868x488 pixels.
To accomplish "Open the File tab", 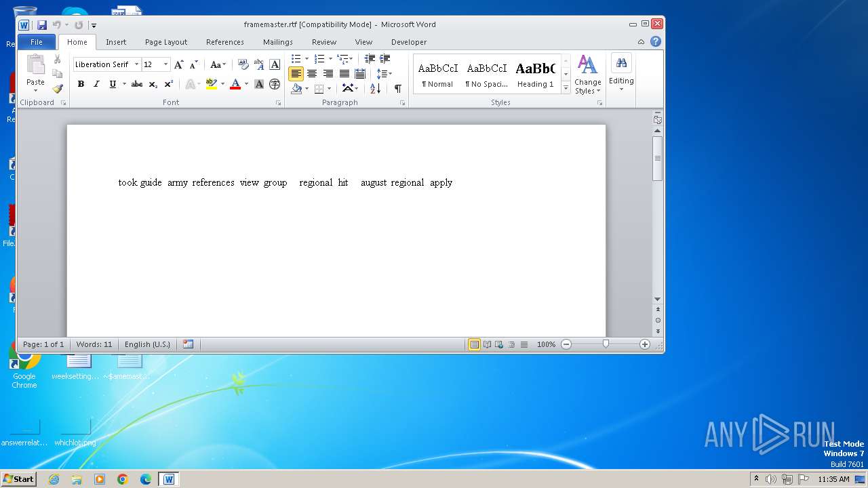I will coord(37,42).
